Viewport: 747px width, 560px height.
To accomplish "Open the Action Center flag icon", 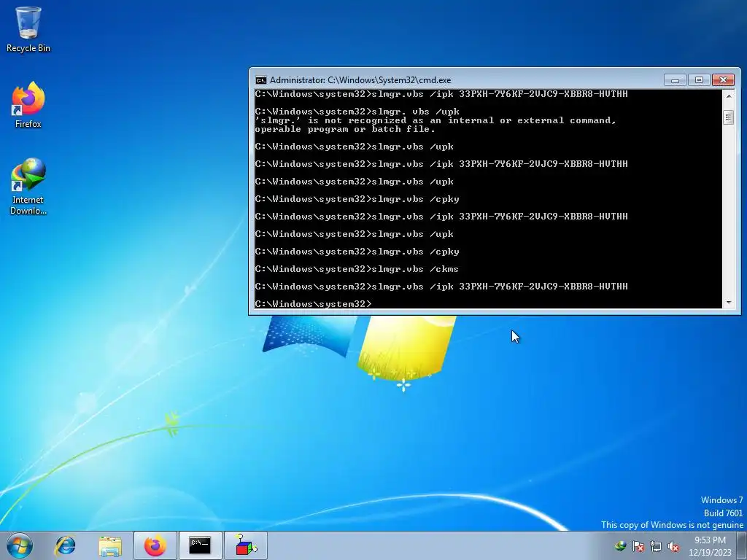I will [x=638, y=546].
